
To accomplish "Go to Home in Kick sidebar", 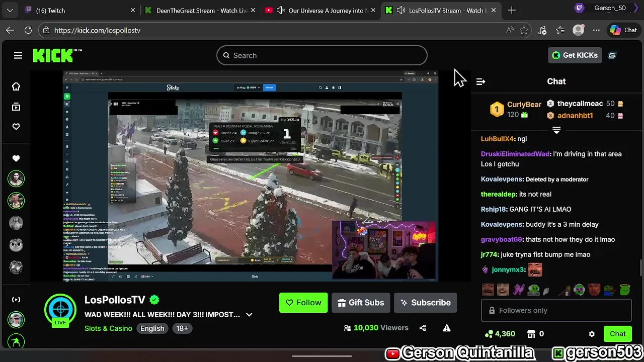I will pyautogui.click(x=16, y=86).
